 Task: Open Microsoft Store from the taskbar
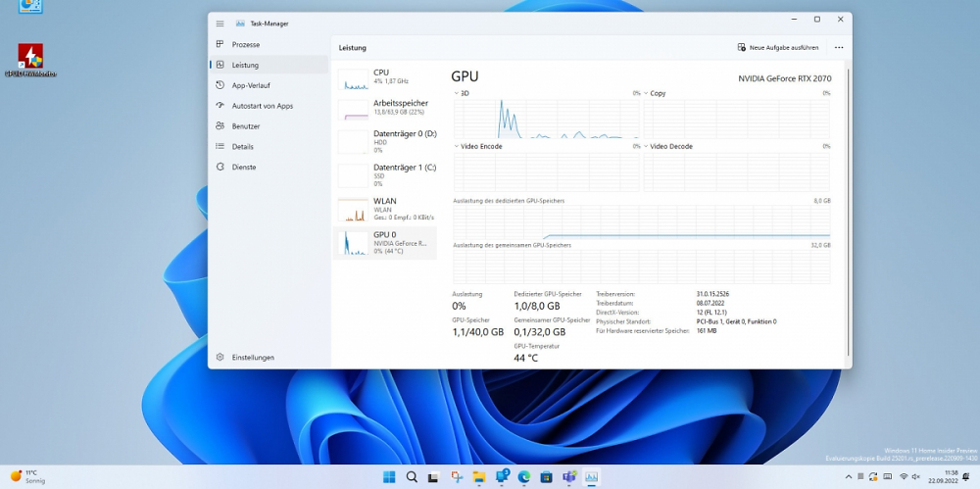coord(546,477)
